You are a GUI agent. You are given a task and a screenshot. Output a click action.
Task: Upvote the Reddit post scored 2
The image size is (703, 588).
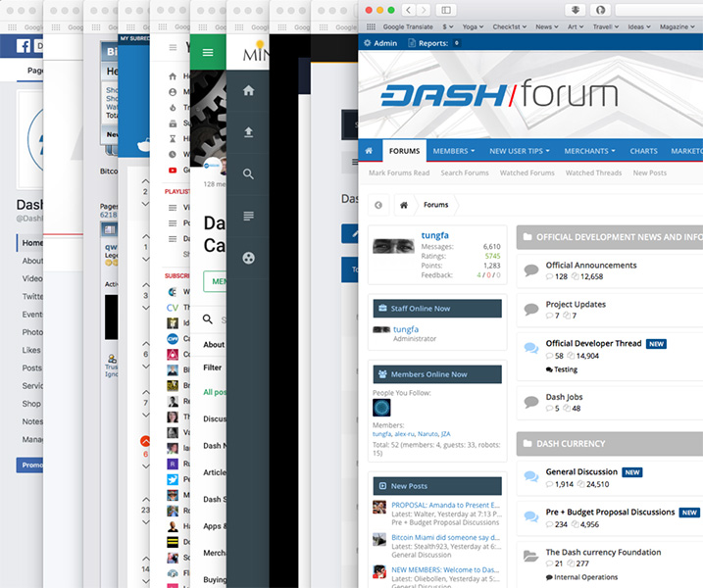[x=145, y=181]
